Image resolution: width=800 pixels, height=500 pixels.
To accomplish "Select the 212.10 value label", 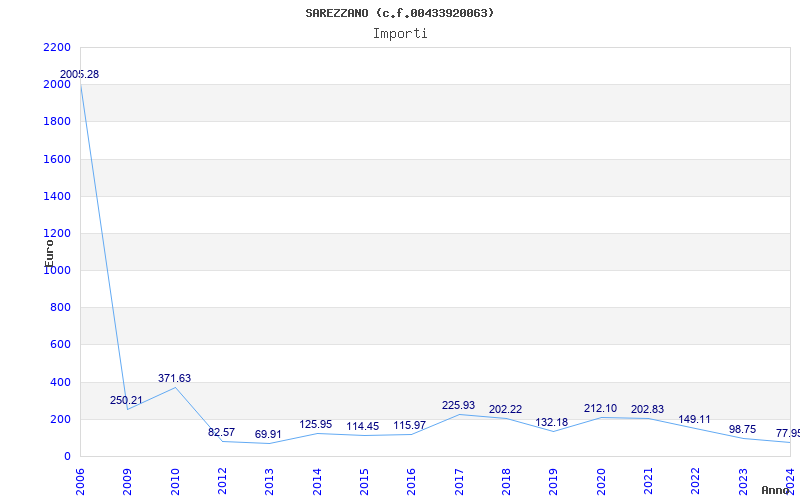I will click(x=601, y=408).
